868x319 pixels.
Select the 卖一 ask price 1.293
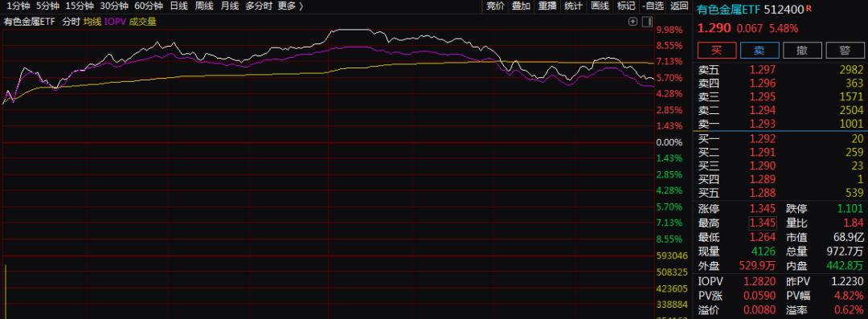762,124
